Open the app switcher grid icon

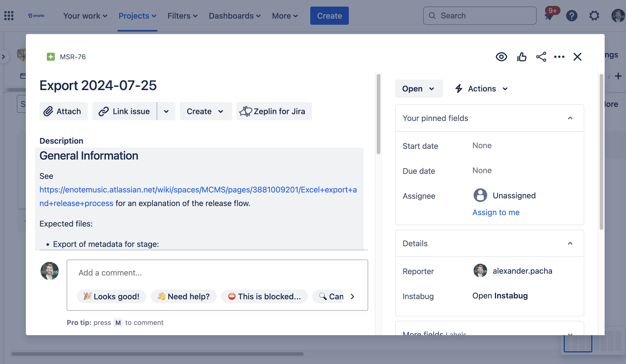tap(9, 16)
